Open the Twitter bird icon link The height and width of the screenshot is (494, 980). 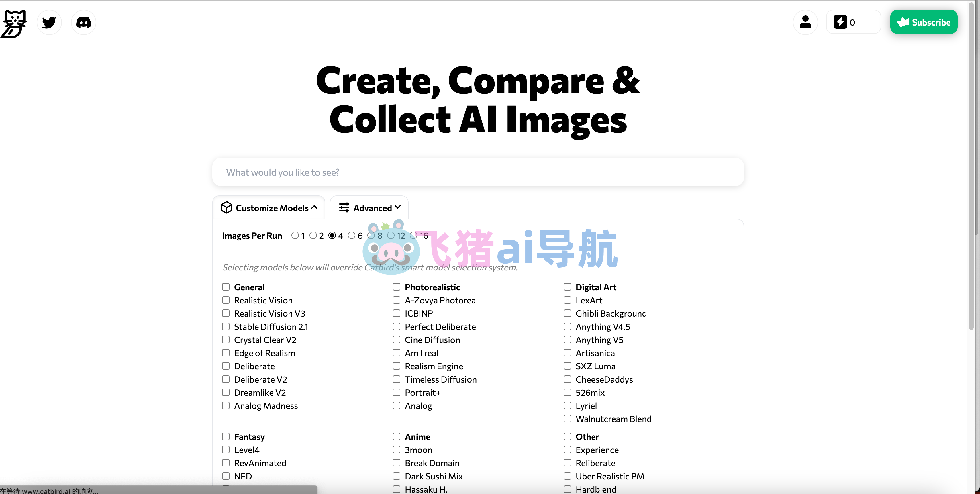pyautogui.click(x=49, y=22)
